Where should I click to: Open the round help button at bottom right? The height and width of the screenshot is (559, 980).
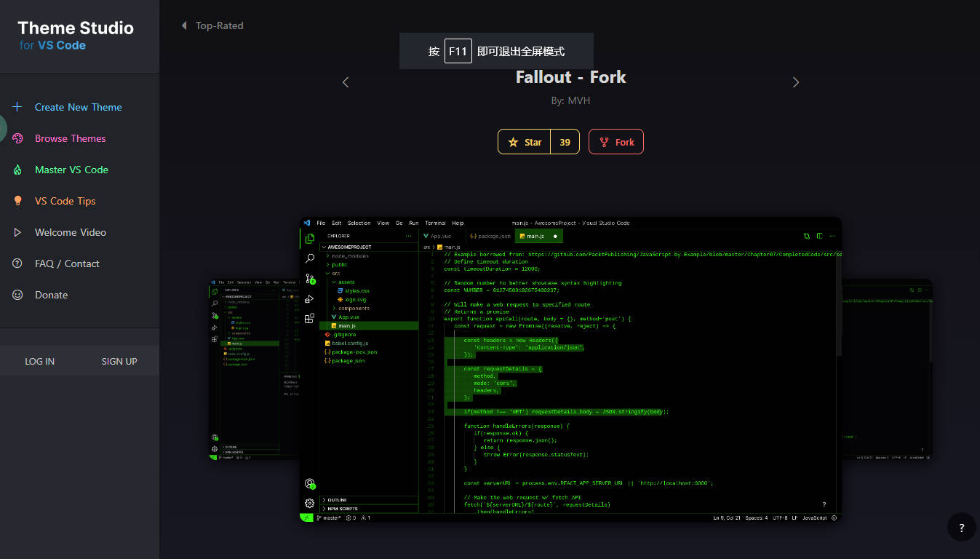pos(961,528)
